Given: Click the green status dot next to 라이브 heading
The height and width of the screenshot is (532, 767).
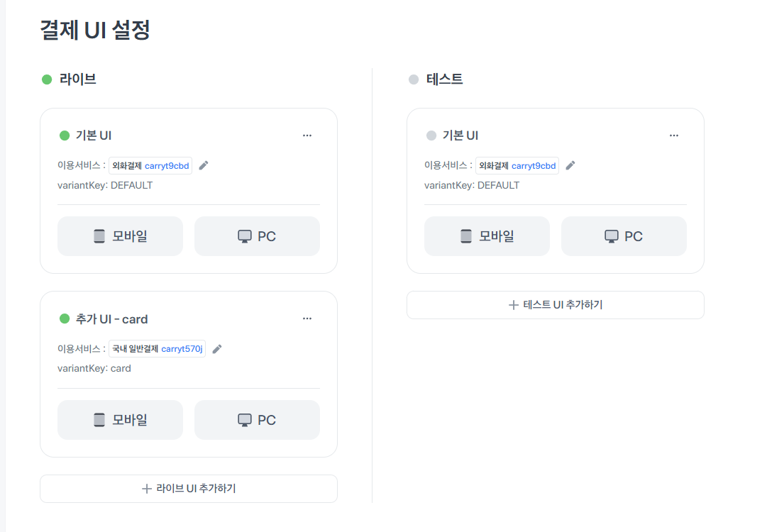Looking at the screenshot, I should tap(47, 79).
